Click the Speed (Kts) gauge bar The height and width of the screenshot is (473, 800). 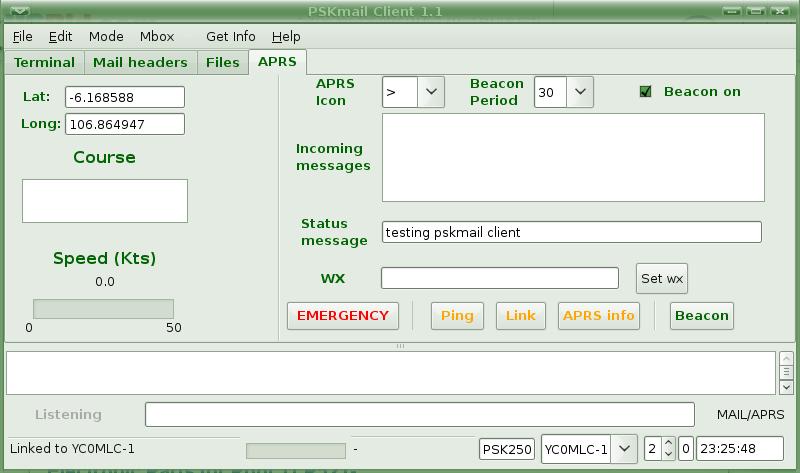click(x=104, y=309)
